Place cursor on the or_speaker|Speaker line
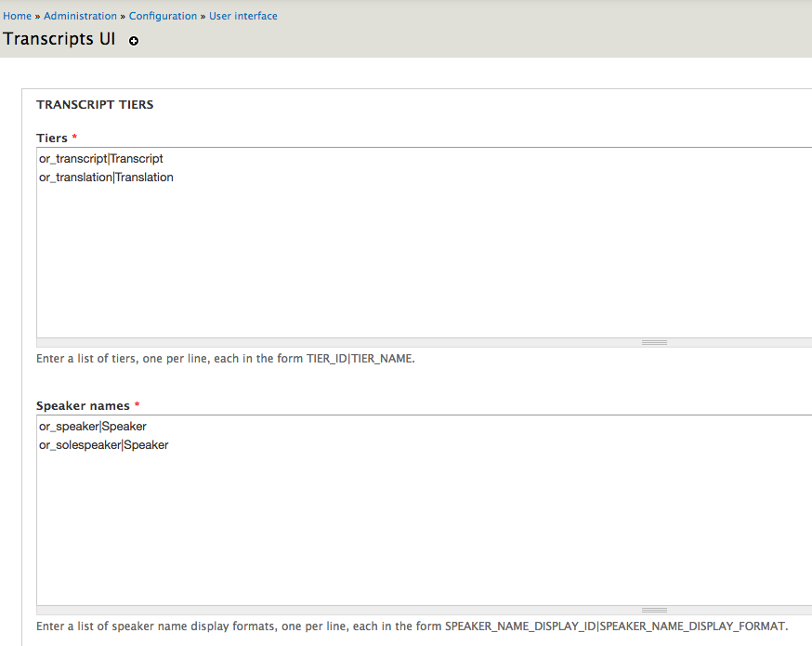Screen dimensions: 812x646 point(93,427)
